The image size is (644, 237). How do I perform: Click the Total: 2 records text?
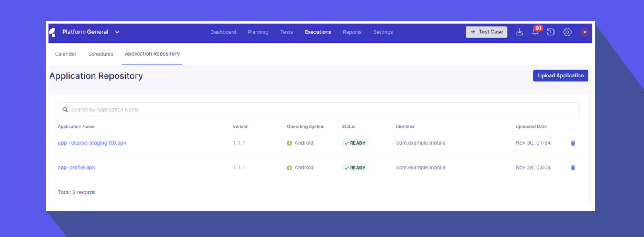click(76, 192)
